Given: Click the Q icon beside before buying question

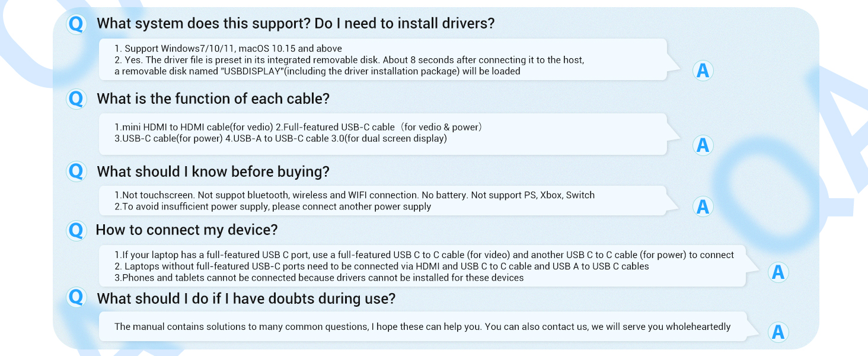Looking at the screenshot, I should 76,171.
